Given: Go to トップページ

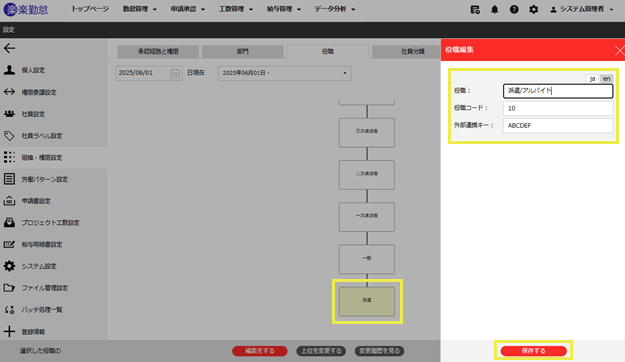Looking at the screenshot, I should (90, 9).
